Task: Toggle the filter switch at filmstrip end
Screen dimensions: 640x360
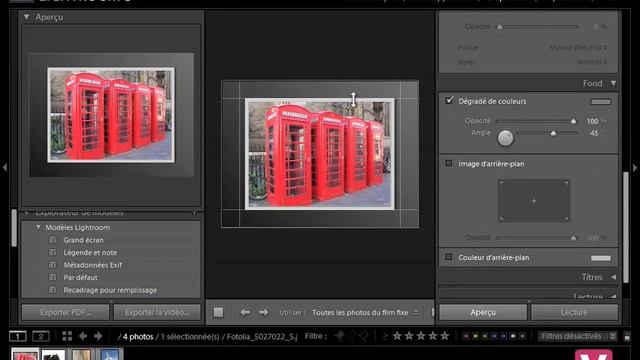Action: (627, 337)
